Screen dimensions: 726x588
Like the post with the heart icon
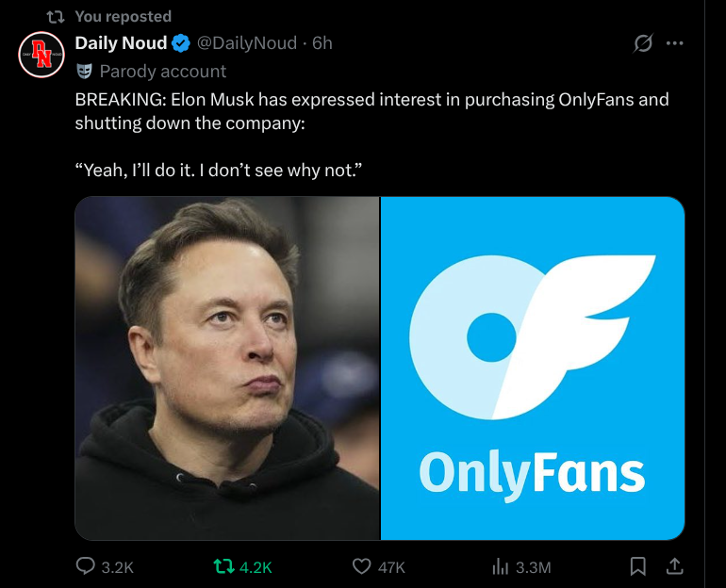tap(361, 566)
